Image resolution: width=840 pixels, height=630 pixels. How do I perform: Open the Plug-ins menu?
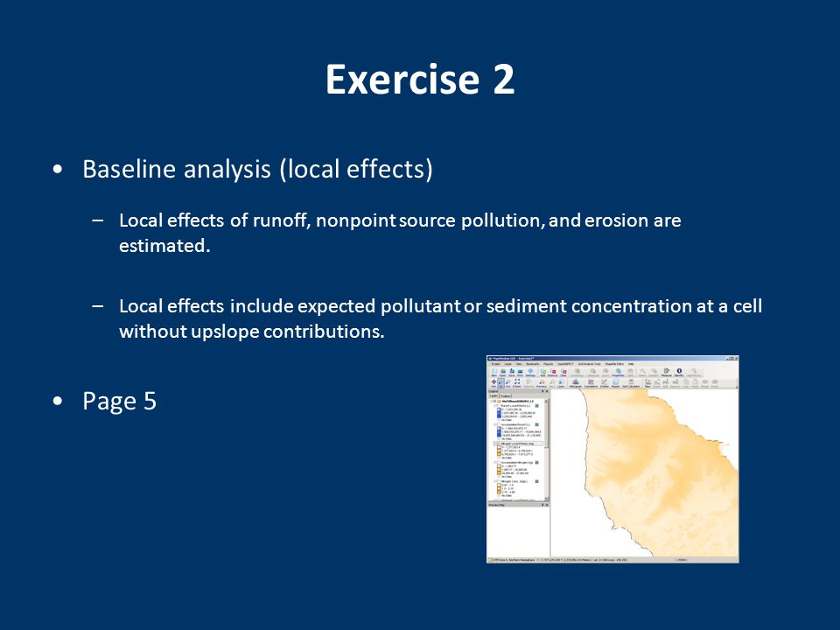548,364
